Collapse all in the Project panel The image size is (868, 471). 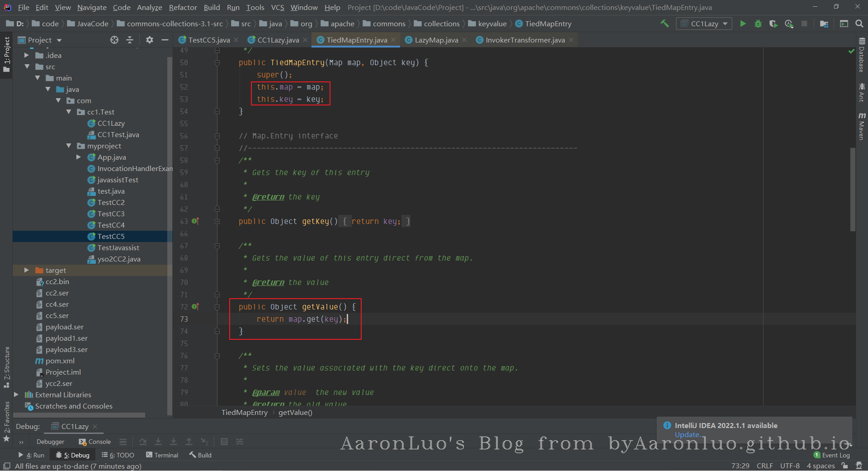click(130, 40)
